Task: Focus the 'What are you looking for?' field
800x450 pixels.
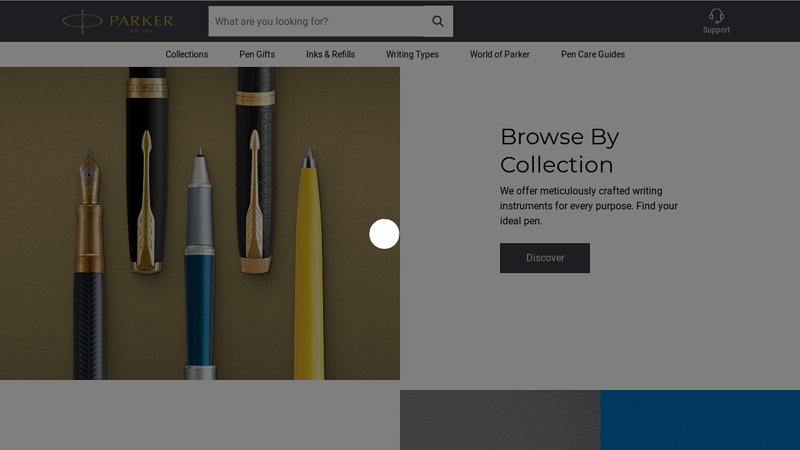Action: (315, 21)
